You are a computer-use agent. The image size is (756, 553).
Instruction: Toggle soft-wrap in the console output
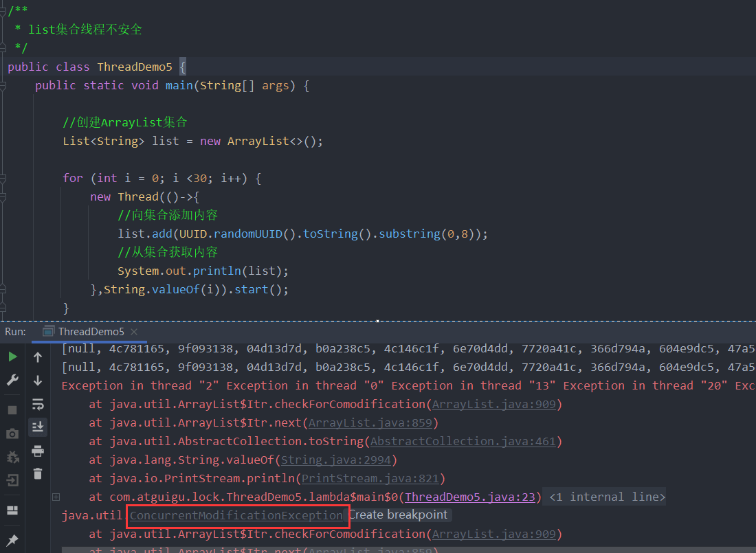(38, 404)
